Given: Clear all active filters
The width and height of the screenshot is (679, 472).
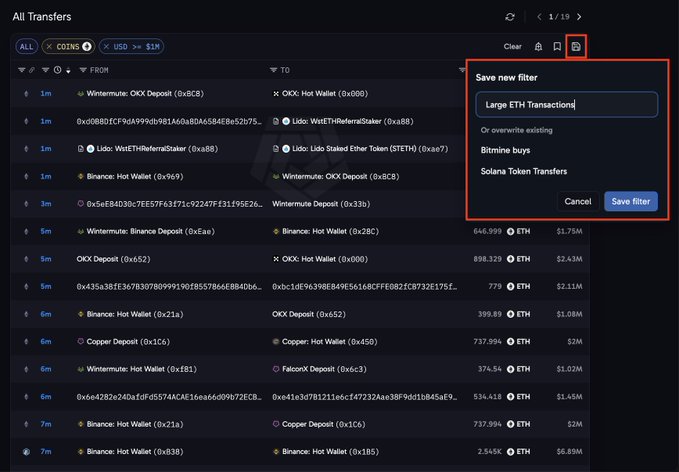Looking at the screenshot, I should point(512,46).
